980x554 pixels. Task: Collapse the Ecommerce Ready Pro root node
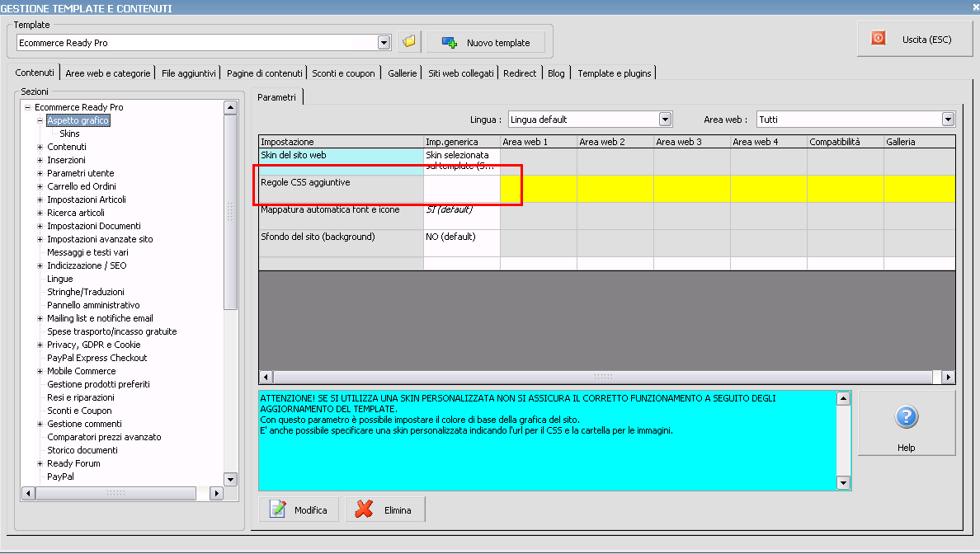[x=27, y=107]
